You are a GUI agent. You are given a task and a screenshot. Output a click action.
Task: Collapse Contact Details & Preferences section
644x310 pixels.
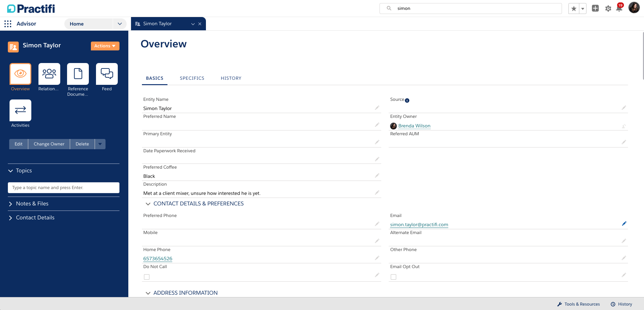coord(148,204)
